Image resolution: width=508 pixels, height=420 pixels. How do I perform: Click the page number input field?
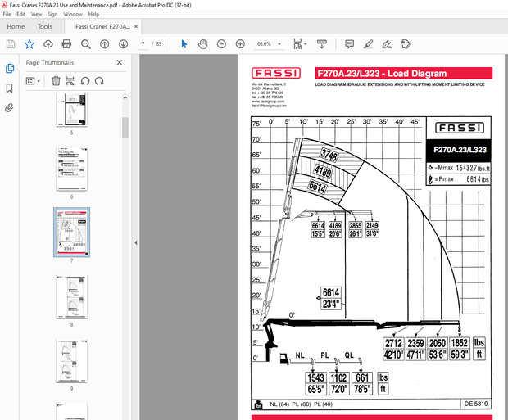coord(143,44)
